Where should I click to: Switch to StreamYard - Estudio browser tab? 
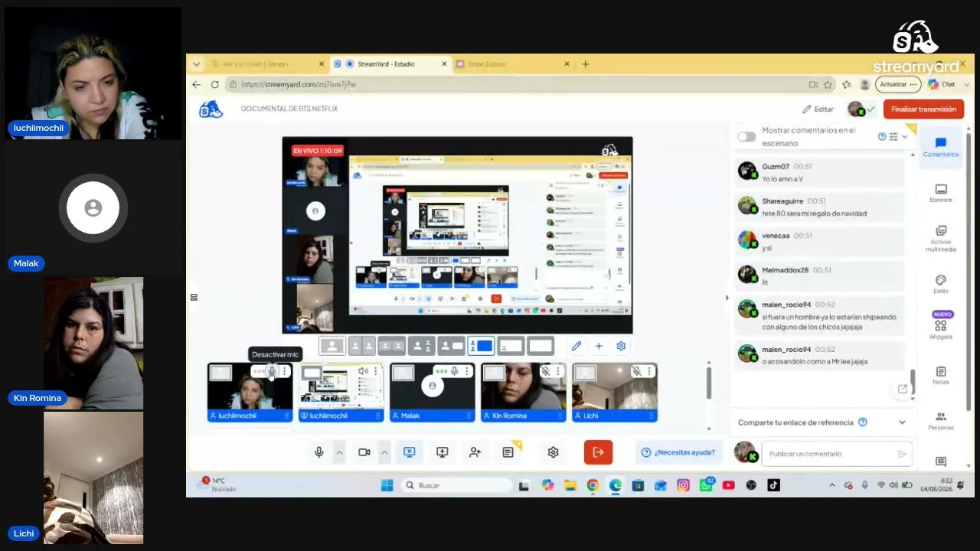pos(390,64)
